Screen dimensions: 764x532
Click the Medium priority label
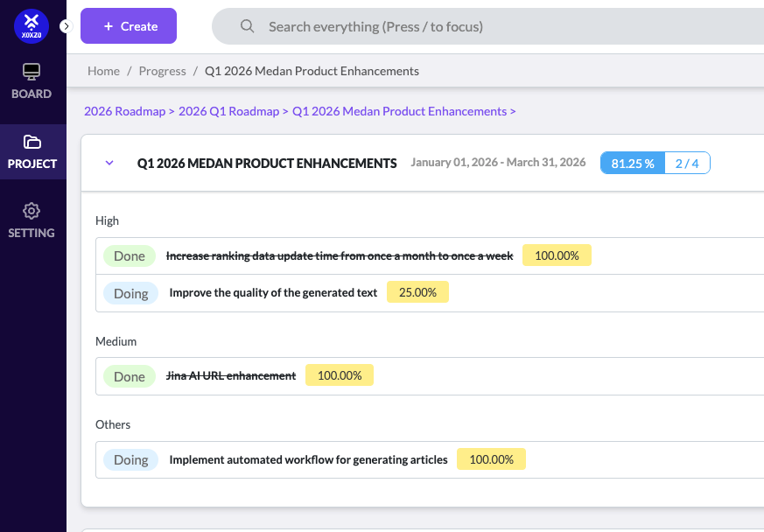coord(116,341)
